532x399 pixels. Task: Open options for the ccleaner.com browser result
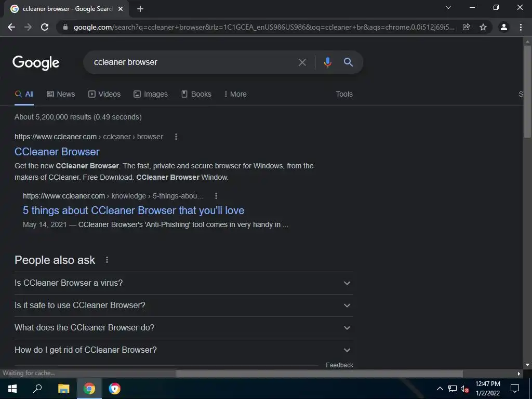click(x=176, y=137)
